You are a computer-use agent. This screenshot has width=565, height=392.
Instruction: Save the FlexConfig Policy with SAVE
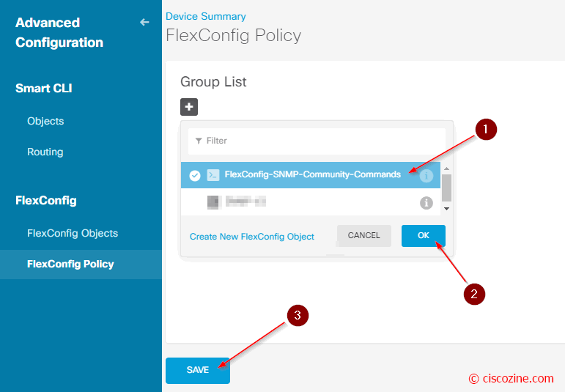coord(198,370)
